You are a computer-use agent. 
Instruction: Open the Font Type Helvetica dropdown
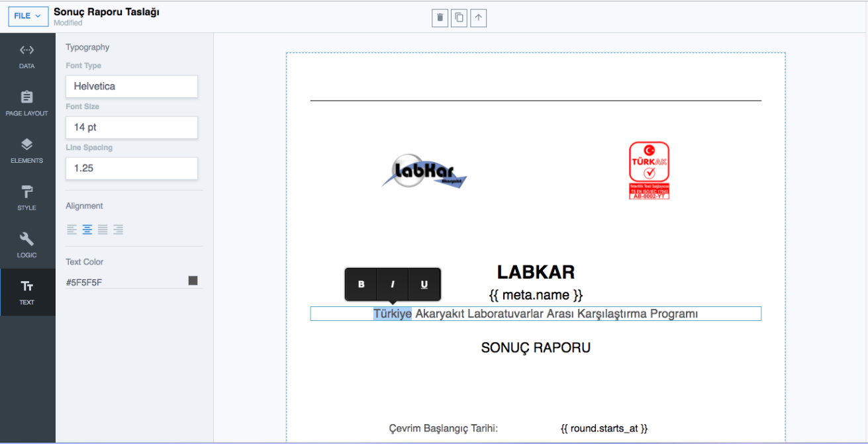click(x=132, y=87)
